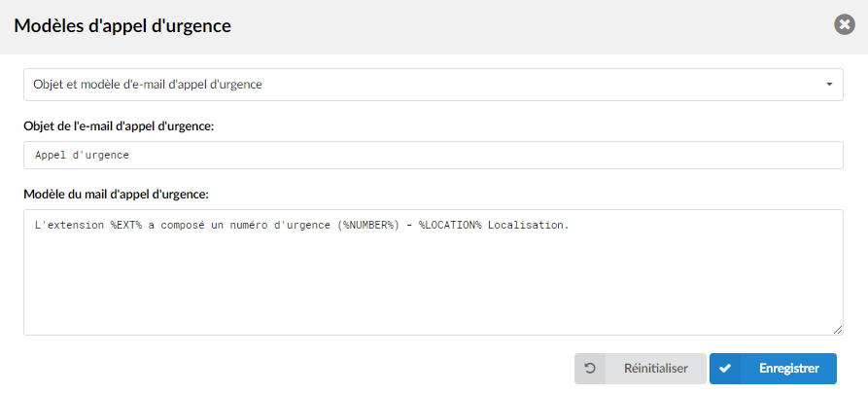Focus the Objet de l'e-mail input field
The width and height of the screenshot is (868, 393).
pos(433,156)
